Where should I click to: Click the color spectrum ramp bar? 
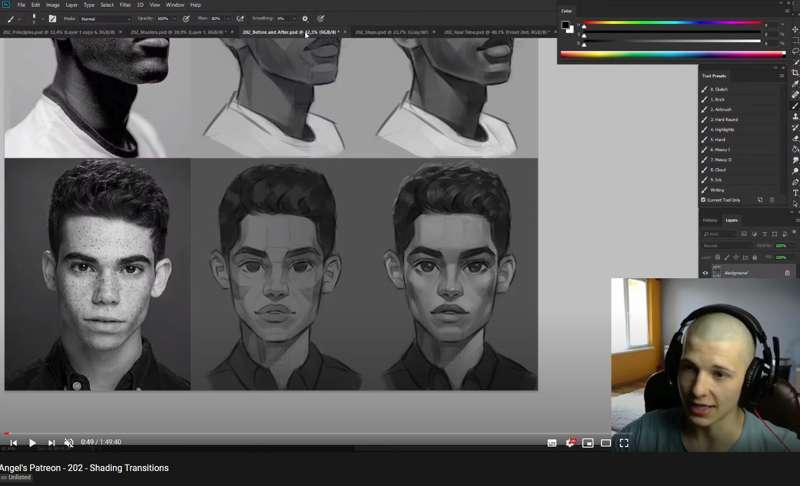point(673,54)
